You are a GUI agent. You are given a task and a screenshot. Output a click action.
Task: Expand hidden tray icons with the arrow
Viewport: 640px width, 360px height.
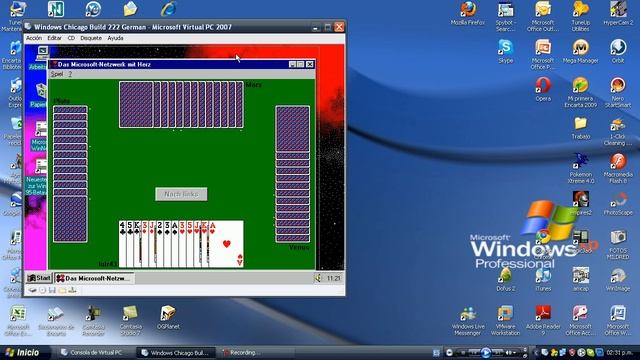point(536,352)
